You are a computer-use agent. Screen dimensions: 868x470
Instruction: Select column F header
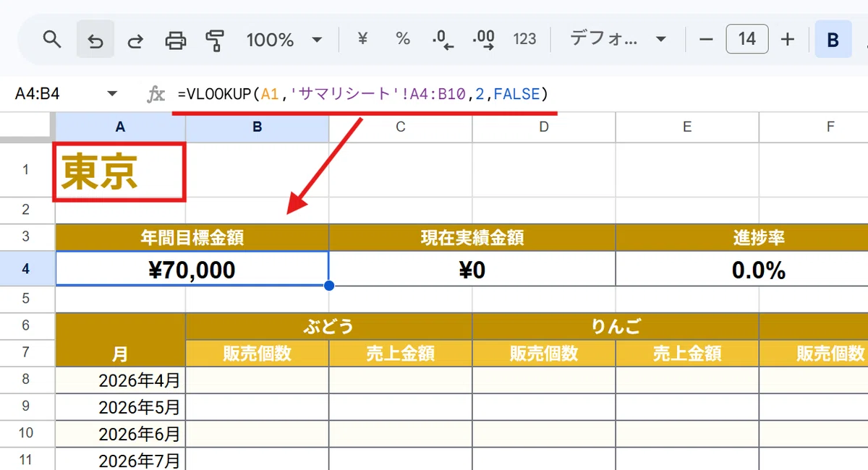[814, 127]
